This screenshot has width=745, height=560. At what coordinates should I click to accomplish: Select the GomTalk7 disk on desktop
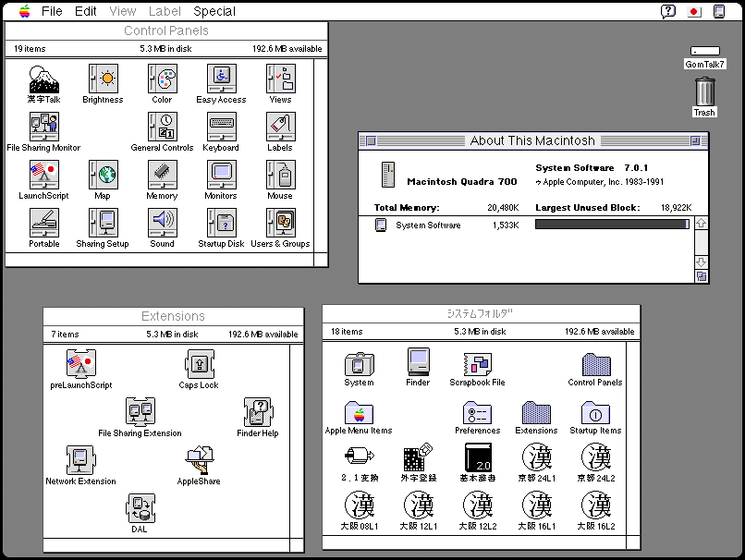[x=705, y=51]
